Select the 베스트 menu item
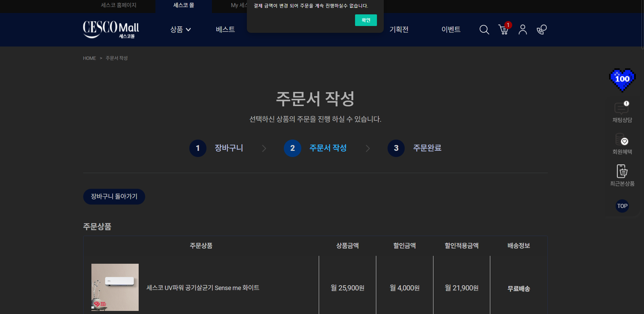 (x=225, y=30)
